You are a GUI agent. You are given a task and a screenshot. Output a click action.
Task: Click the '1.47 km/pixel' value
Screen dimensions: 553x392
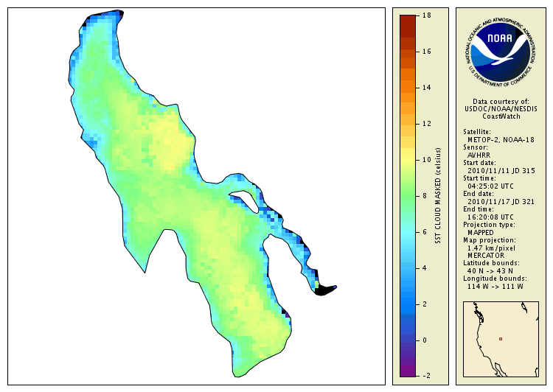tap(491, 248)
